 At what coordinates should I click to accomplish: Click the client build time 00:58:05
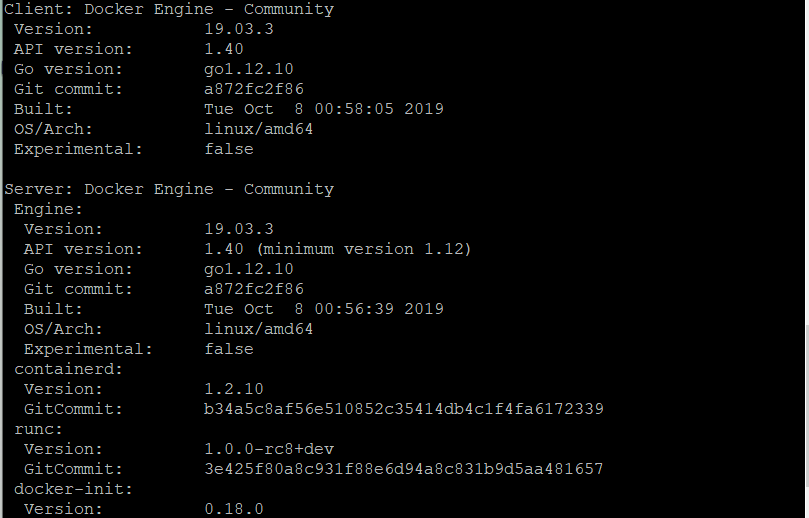(354, 109)
